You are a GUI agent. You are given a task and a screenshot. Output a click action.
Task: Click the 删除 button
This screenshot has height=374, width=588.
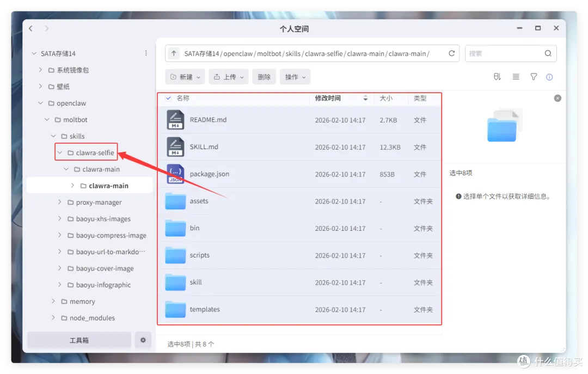pyautogui.click(x=264, y=77)
